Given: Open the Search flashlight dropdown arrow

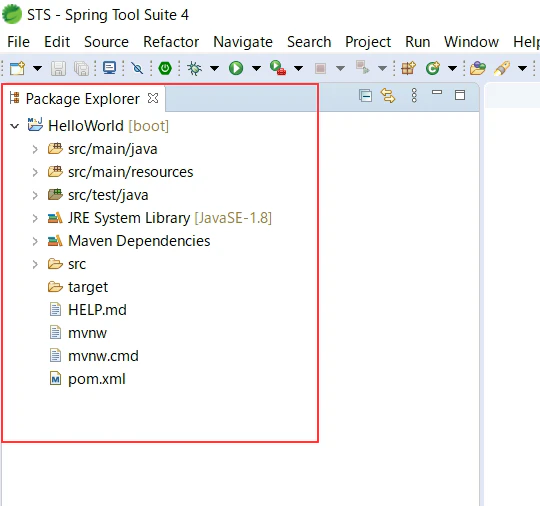Looking at the screenshot, I should click(x=522, y=68).
